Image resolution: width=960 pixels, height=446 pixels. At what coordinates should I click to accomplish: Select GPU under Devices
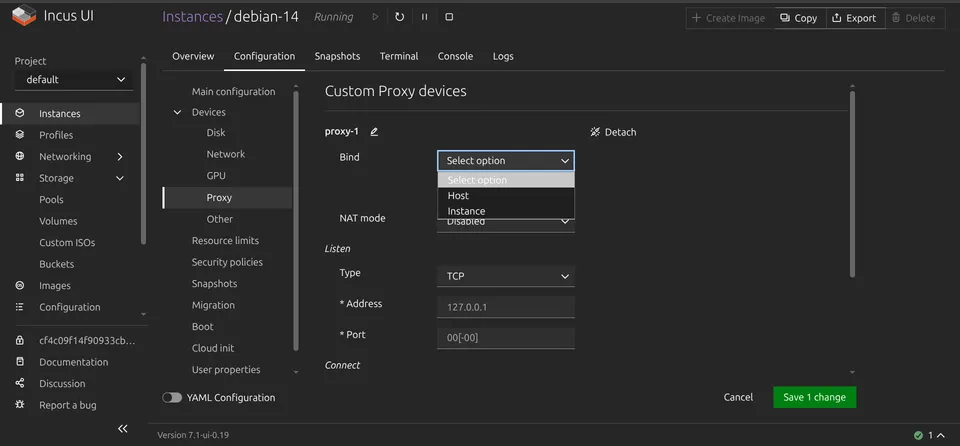coord(216,175)
